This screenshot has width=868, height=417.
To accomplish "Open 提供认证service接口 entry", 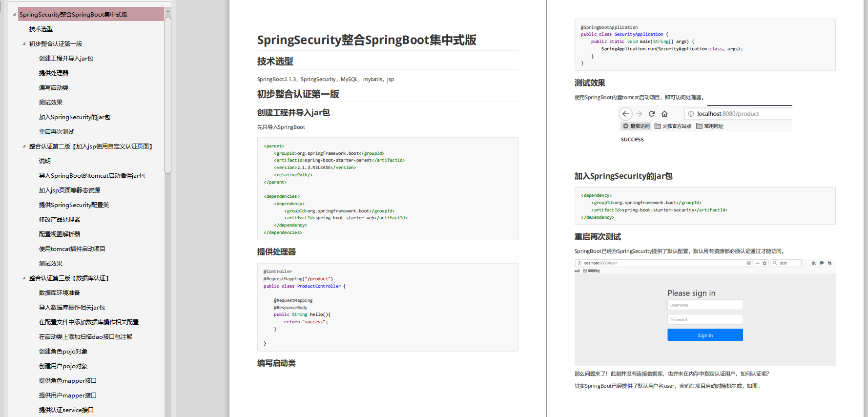I will point(66,410).
